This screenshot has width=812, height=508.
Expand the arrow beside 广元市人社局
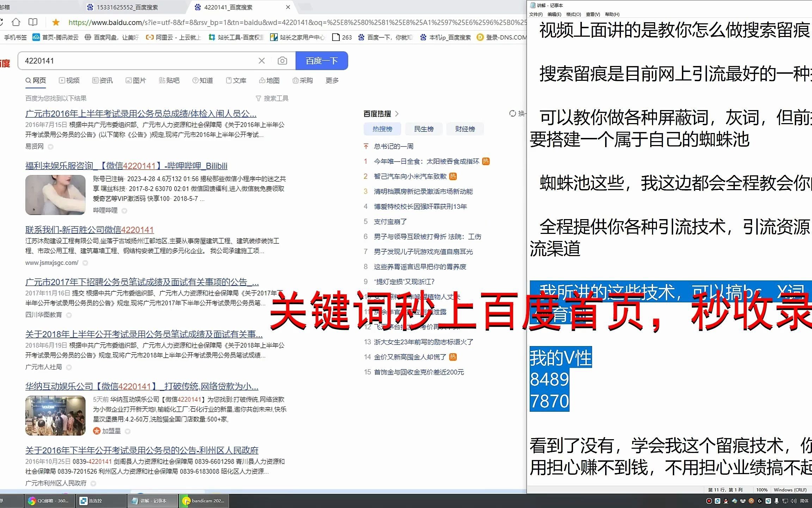tap(69, 367)
